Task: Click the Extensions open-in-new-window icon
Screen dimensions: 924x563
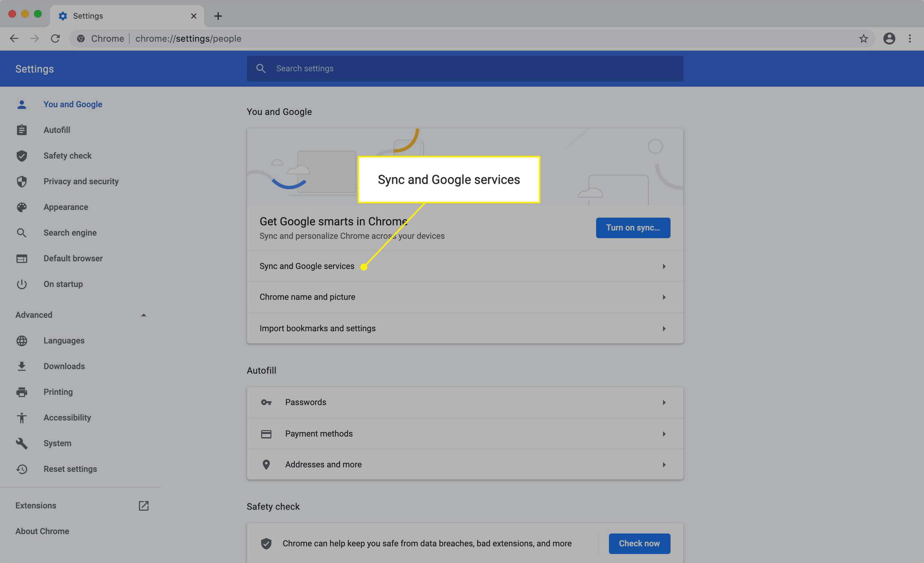Action: (144, 506)
